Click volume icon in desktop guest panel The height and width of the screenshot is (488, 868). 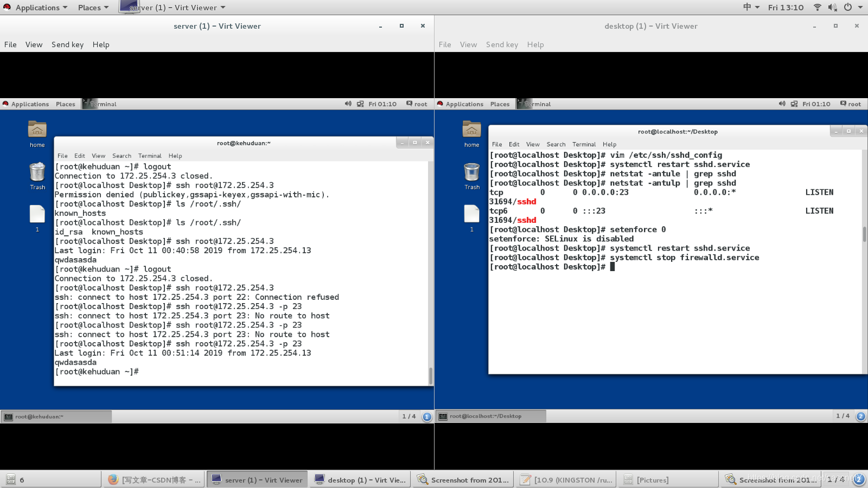782,104
